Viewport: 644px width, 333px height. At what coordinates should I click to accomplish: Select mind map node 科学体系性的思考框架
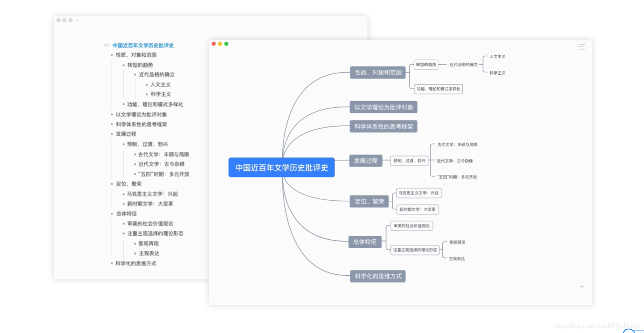(383, 126)
